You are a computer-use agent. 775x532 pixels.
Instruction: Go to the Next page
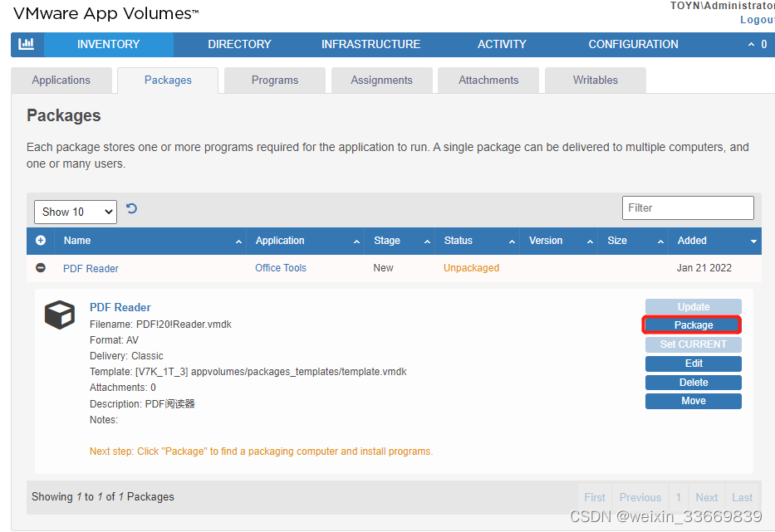pos(707,497)
